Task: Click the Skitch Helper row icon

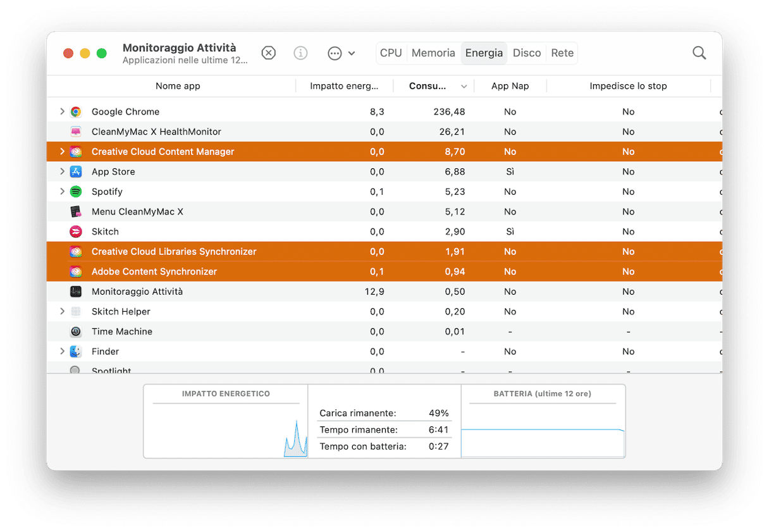Action: pyautogui.click(x=76, y=311)
